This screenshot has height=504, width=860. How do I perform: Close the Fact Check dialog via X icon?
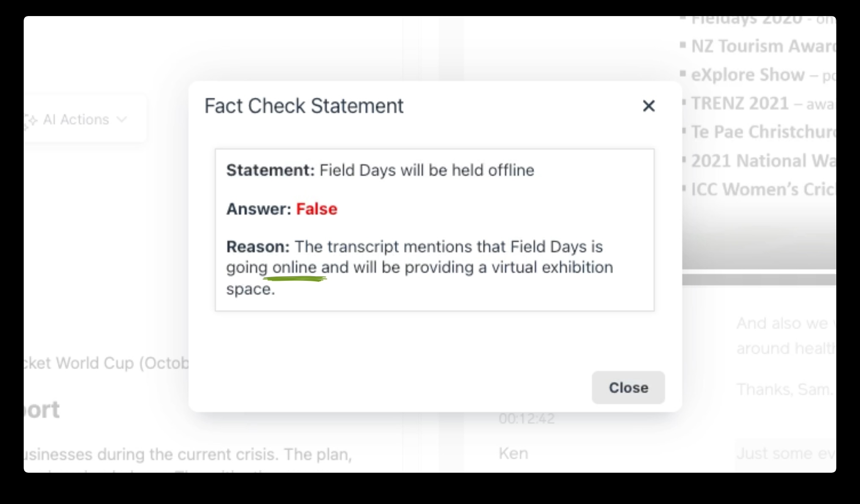(x=648, y=106)
